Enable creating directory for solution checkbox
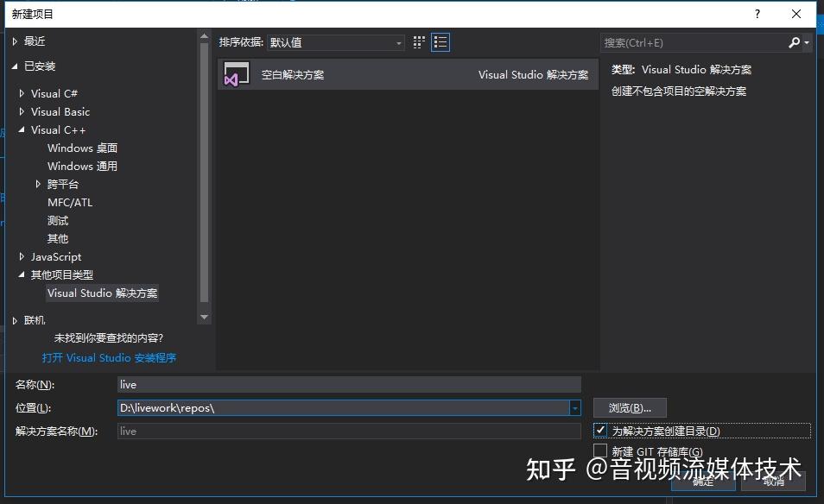Screen dimensions: 824x504 click(x=600, y=431)
